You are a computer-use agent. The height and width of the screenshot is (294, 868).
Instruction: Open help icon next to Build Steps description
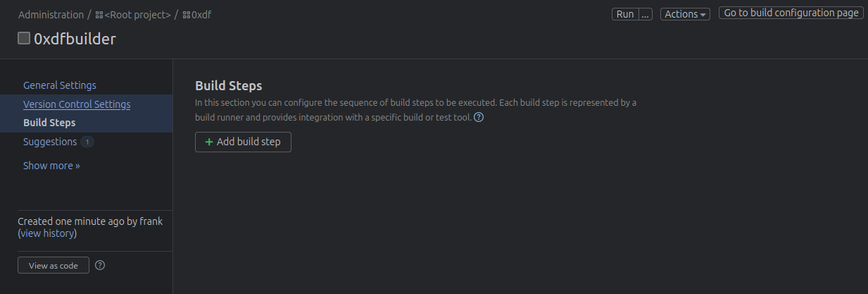(479, 118)
